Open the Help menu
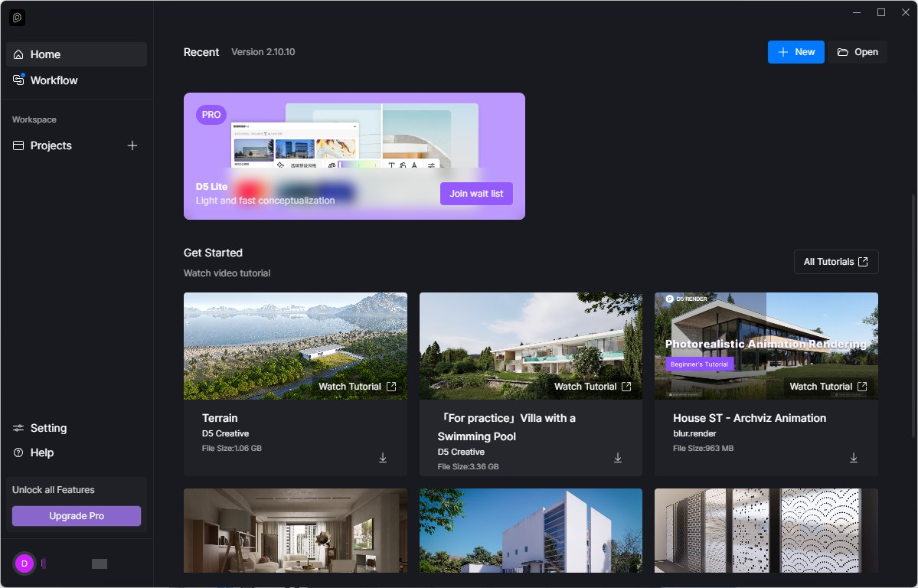 tap(34, 452)
